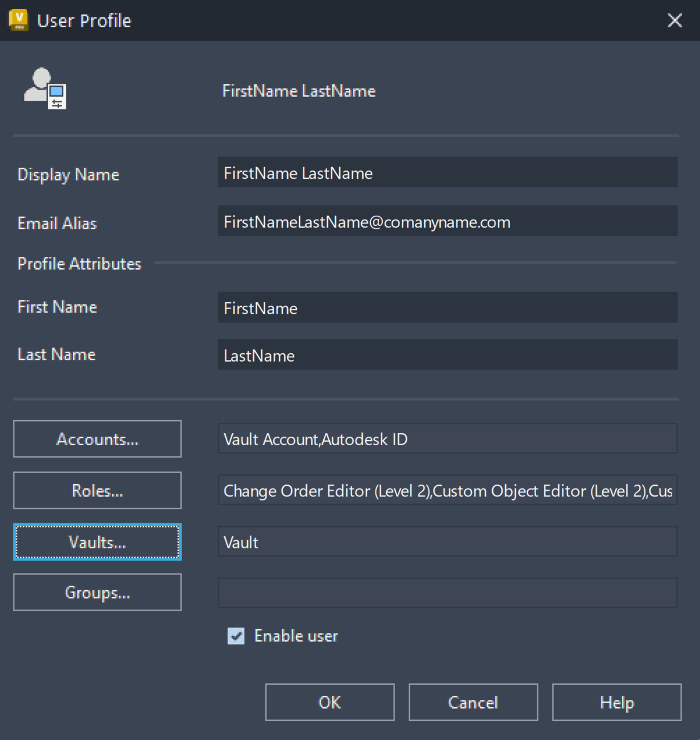
Task: Toggle the Enable user checkbox
Action: (236, 636)
